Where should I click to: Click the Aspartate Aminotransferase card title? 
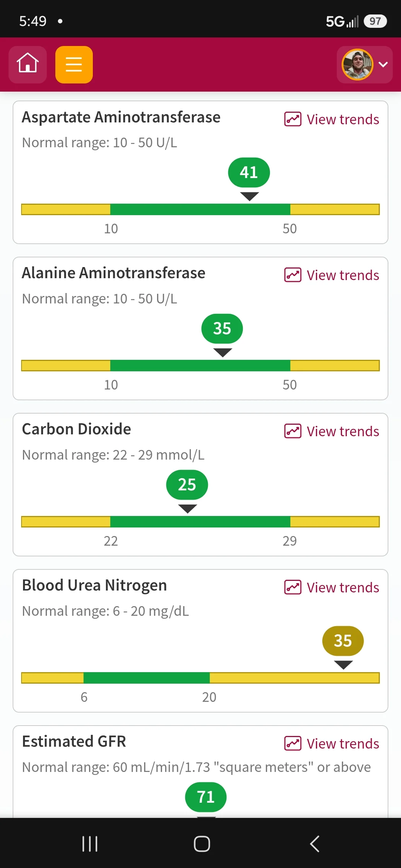tap(121, 117)
